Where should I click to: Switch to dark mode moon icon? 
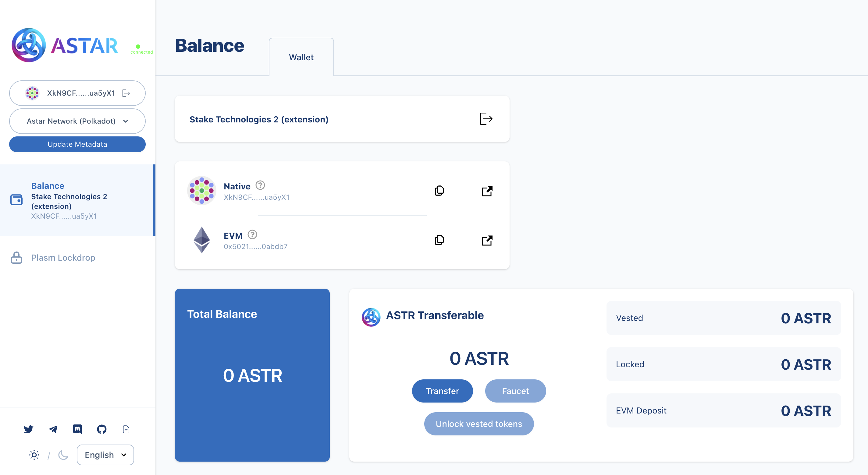click(63, 455)
